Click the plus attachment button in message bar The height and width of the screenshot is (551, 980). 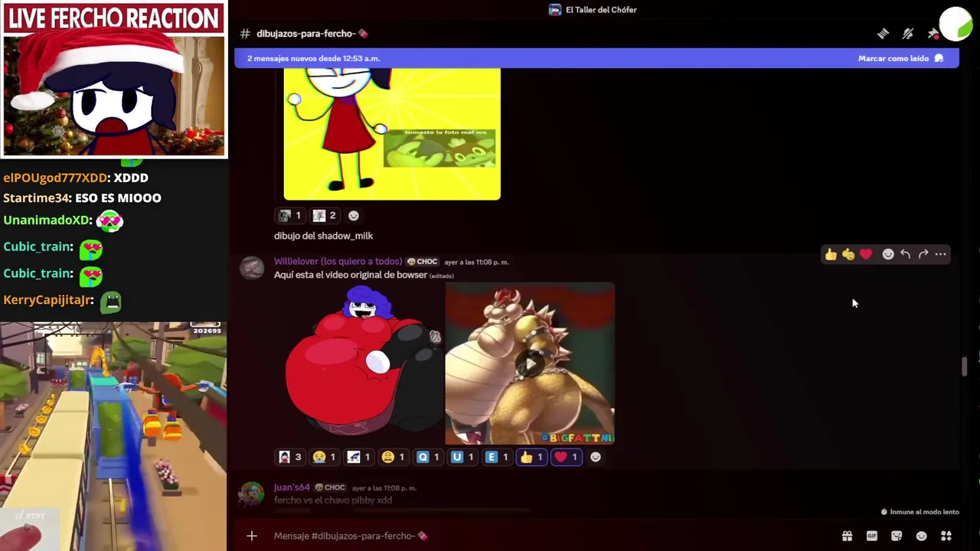252,536
